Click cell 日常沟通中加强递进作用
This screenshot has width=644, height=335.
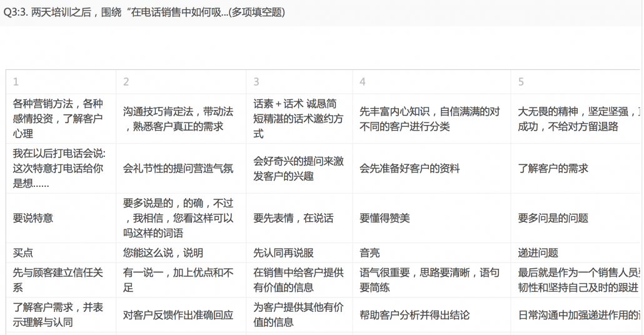tap(576, 314)
